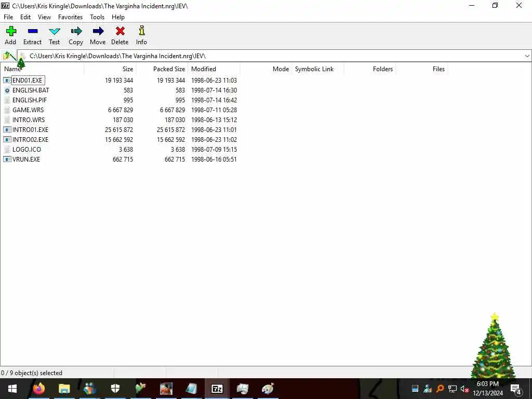
Task: Run Test on the archive
Action: pos(54,32)
